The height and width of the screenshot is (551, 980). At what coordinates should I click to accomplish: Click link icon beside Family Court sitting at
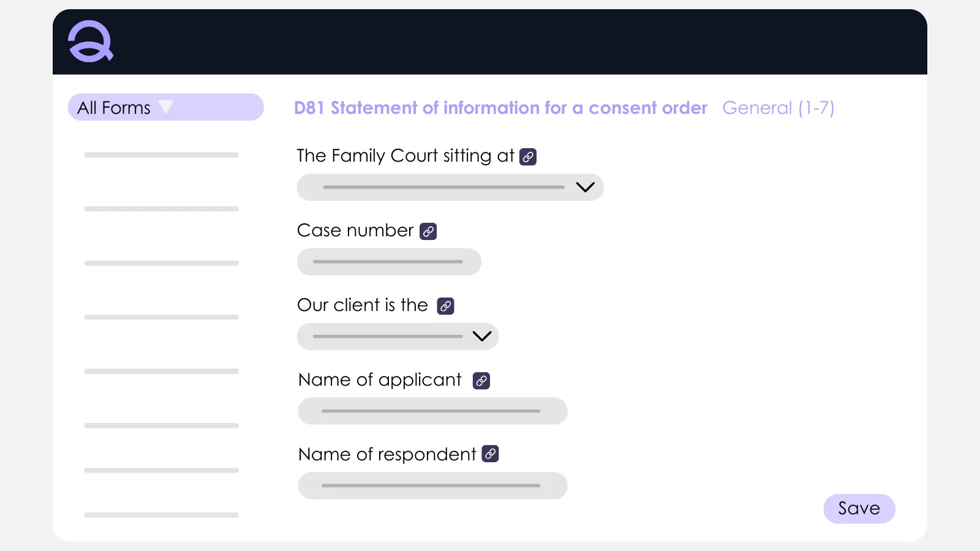[528, 157]
